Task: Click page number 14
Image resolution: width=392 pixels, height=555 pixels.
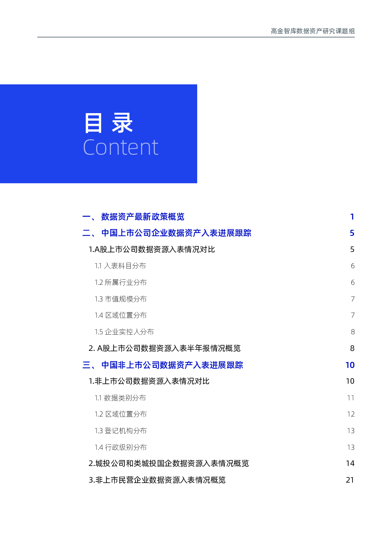Action: pos(350,464)
